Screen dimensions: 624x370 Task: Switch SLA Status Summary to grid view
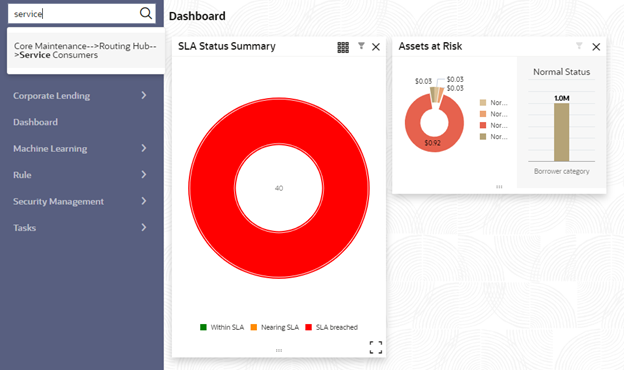pos(343,47)
